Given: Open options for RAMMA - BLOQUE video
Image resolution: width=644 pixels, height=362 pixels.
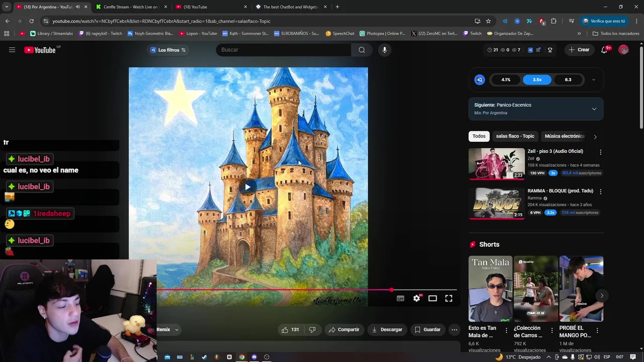Looking at the screenshot, I should [x=600, y=192].
